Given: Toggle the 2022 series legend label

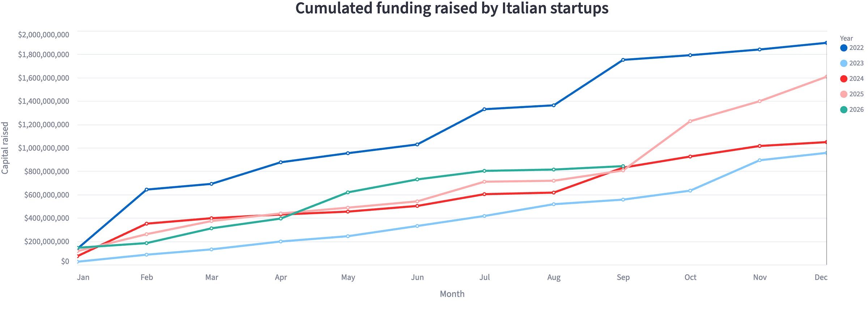Looking at the screenshot, I should [856, 48].
